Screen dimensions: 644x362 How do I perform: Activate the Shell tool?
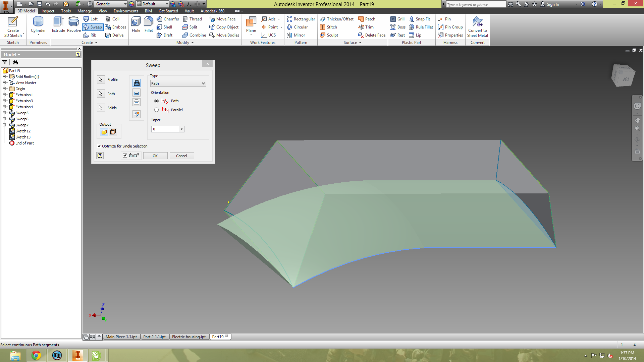tap(166, 27)
